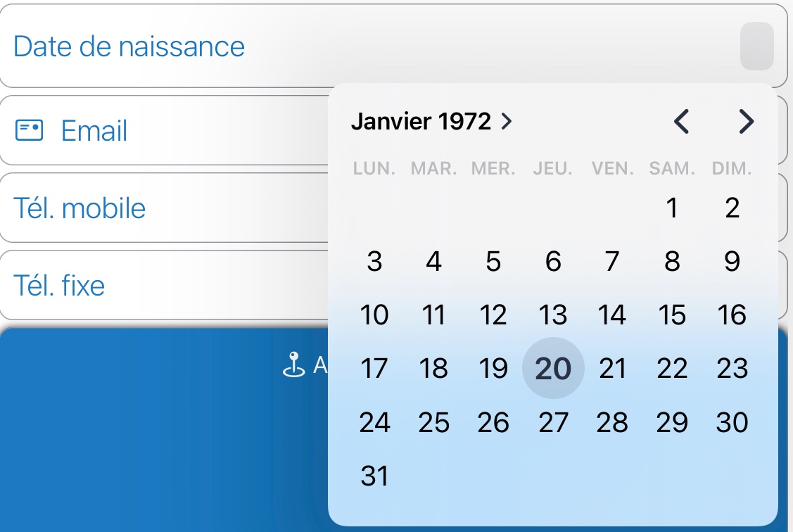Expand the Janvier 1972 month-year picker
The width and height of the screenshot is (793, 532).
[431, 122]
